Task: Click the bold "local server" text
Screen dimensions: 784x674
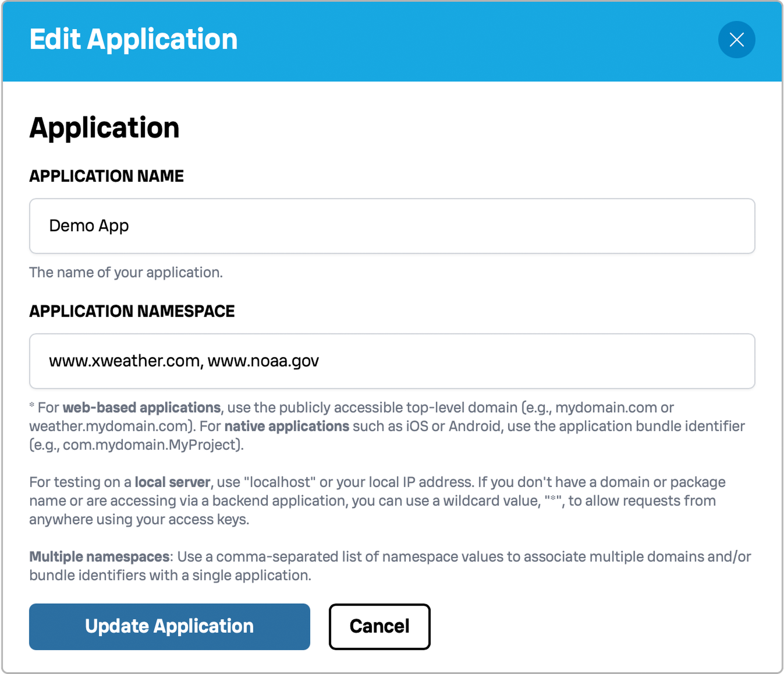Action: 173,482
